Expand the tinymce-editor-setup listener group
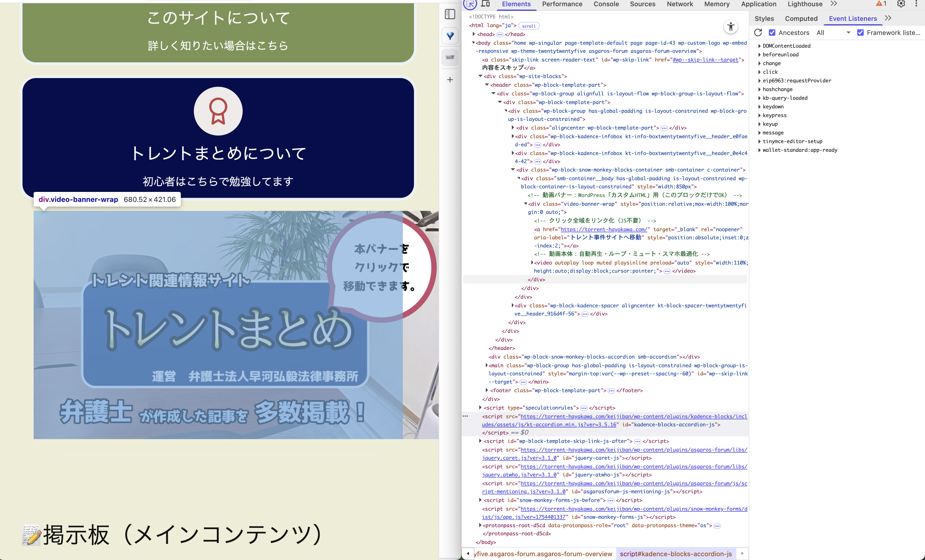Viewport: 925px width, 560px height. 759,141
